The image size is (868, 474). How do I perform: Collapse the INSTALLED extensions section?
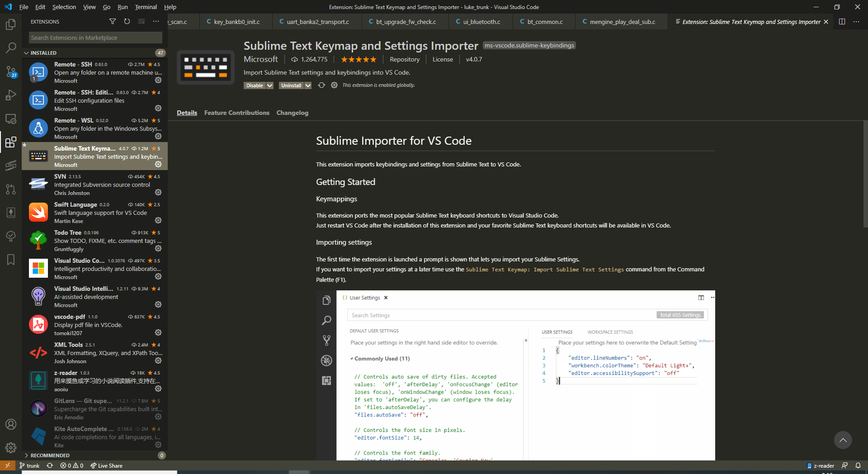[x=94, y=53]
